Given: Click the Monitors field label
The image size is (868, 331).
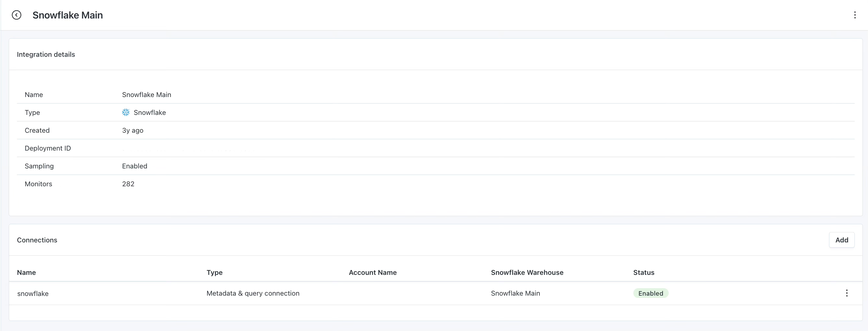Looking at the screenshot, I should click(38, 184).
